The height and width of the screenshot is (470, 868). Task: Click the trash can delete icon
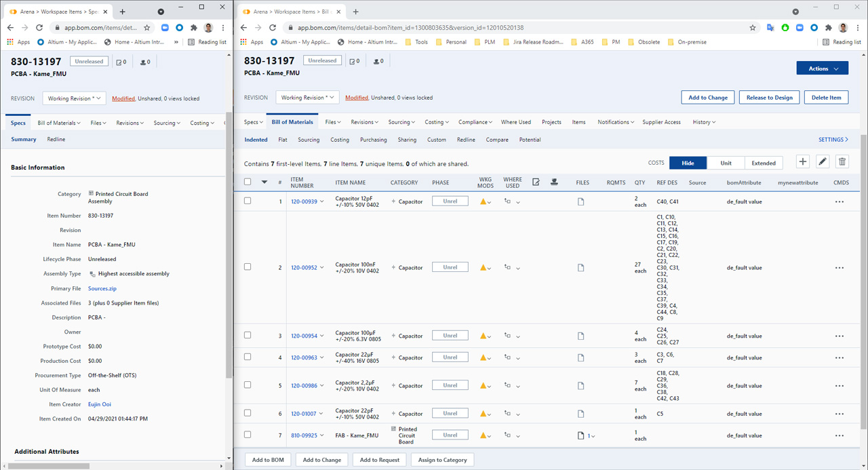[842, 162]
